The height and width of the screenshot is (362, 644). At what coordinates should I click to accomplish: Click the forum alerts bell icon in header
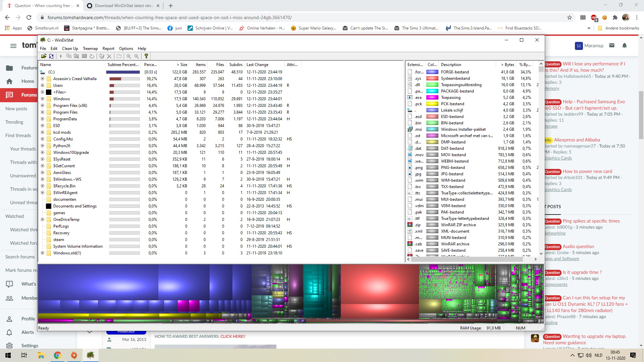[625, 45]
